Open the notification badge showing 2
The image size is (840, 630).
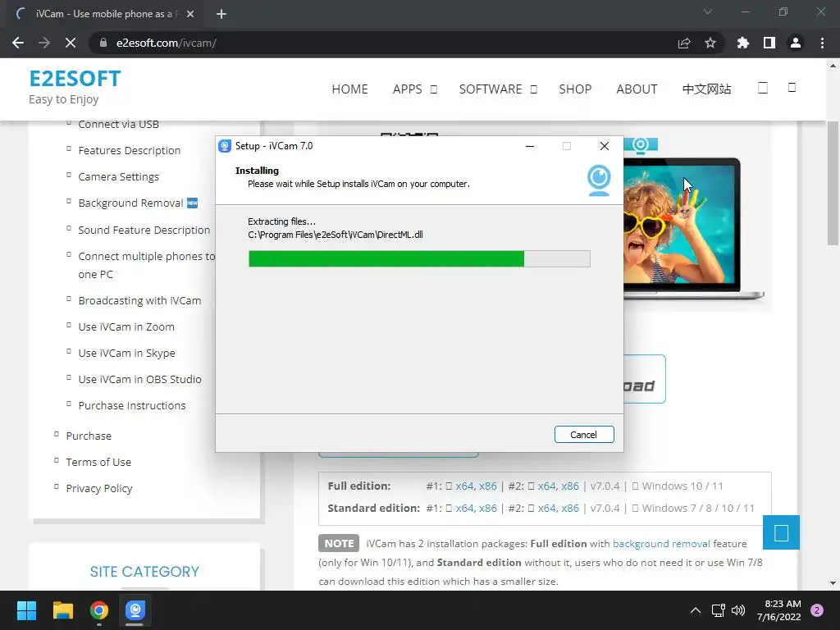point(817,610)
